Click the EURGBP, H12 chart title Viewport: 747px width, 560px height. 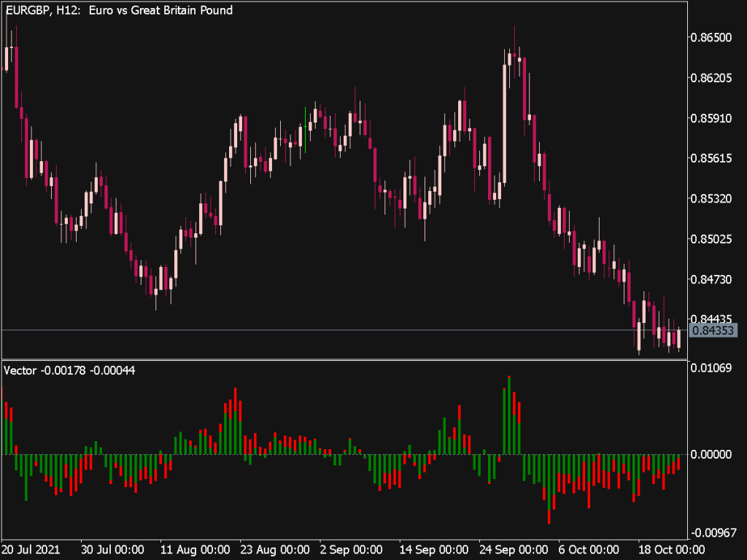tap(117, 10)
